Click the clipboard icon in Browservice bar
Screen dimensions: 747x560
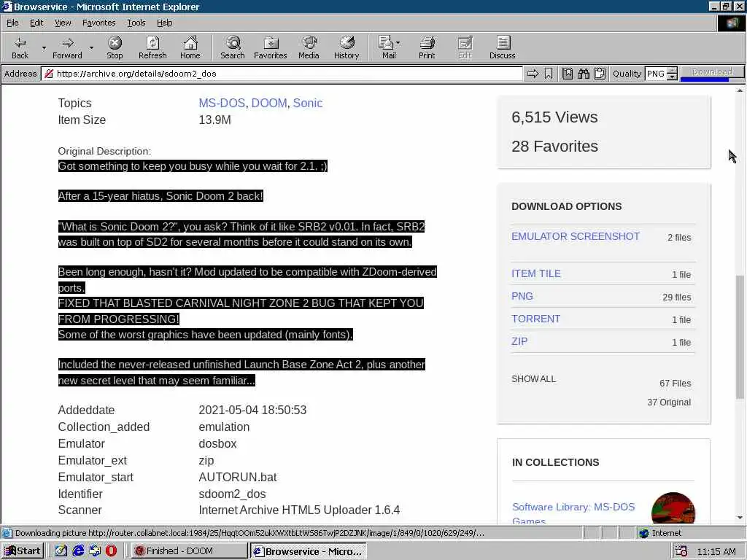[x=600, y=74]
